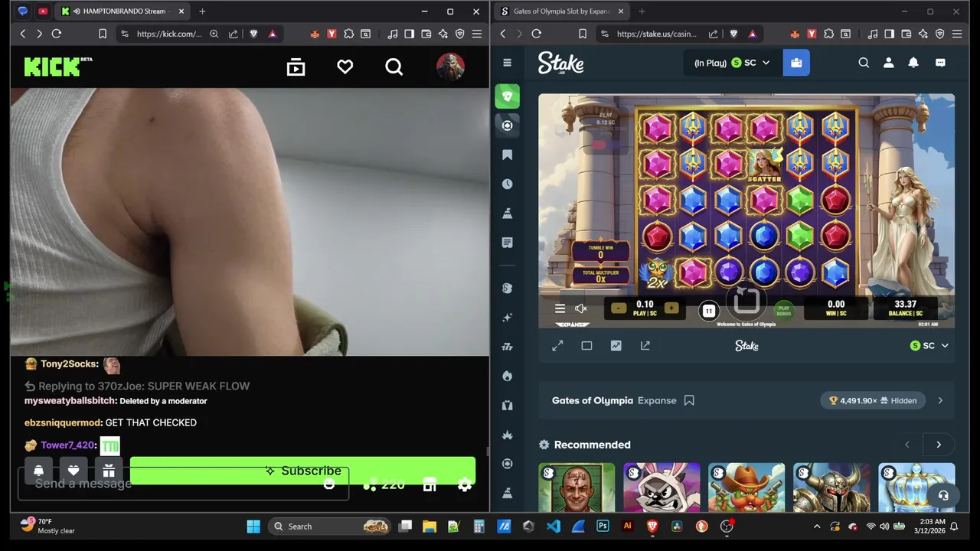Open live stats chart icon
Image resolution: width=980 pixels, height=551 pixels.
point(616,346)
